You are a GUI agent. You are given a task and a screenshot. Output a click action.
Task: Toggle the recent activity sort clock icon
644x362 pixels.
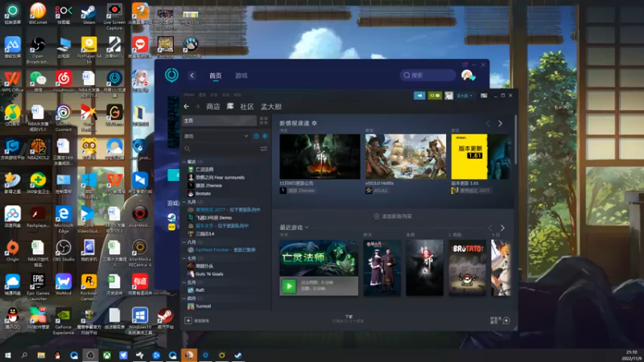tap(256, 136)
